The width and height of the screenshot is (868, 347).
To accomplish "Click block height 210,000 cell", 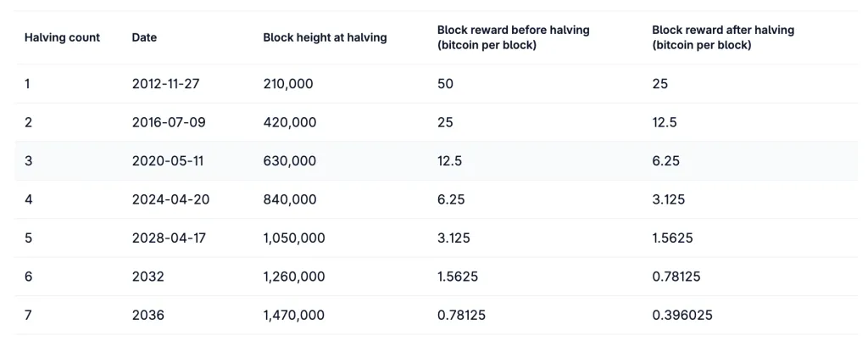I will [x=289, y=84].
